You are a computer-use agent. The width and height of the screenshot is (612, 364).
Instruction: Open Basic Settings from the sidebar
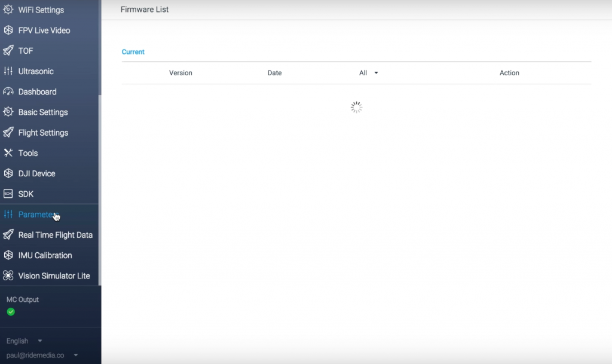pyautogui.click(x=43, y=112)
